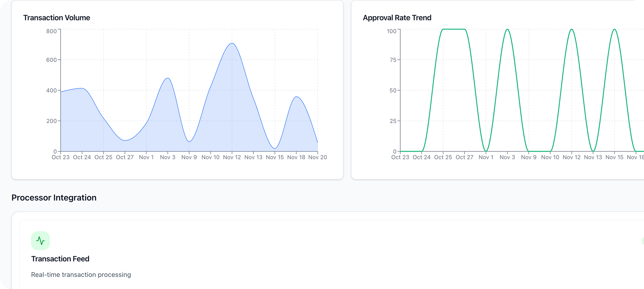Click Nov 3 peak on Approval Rate line
The image size is (644, 289).
click(507, 29)
